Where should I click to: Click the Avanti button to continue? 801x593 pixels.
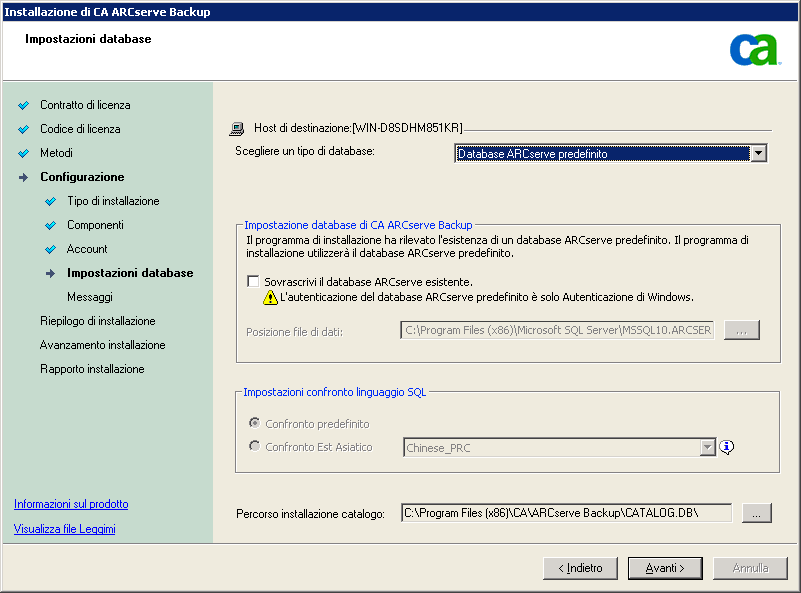664,567
